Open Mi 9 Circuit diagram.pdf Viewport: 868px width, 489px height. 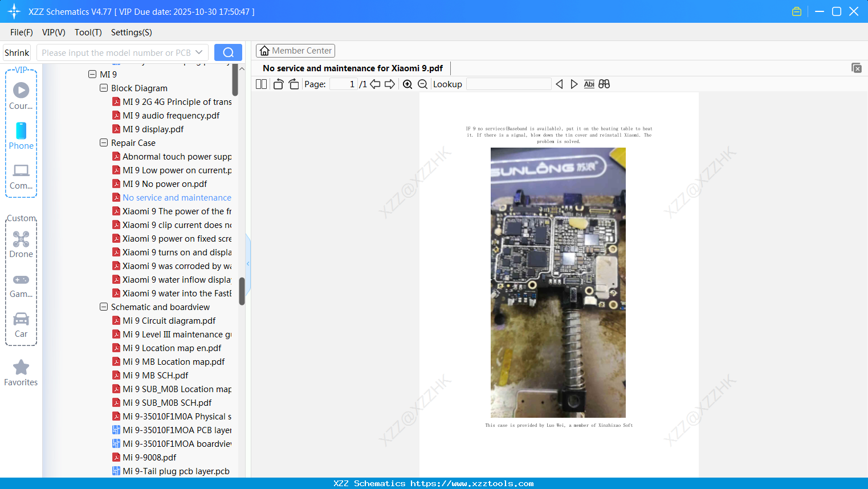pyautogui.click(x=169, y=321)
